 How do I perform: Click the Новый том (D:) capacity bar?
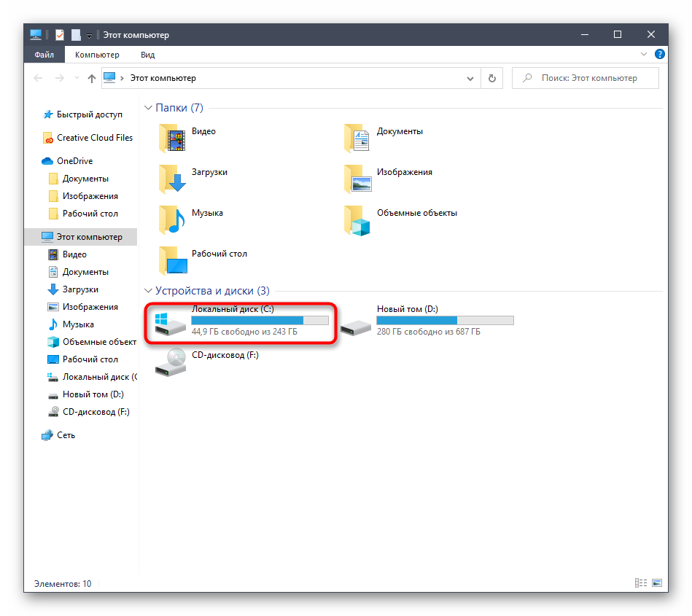tap(445, 320)
